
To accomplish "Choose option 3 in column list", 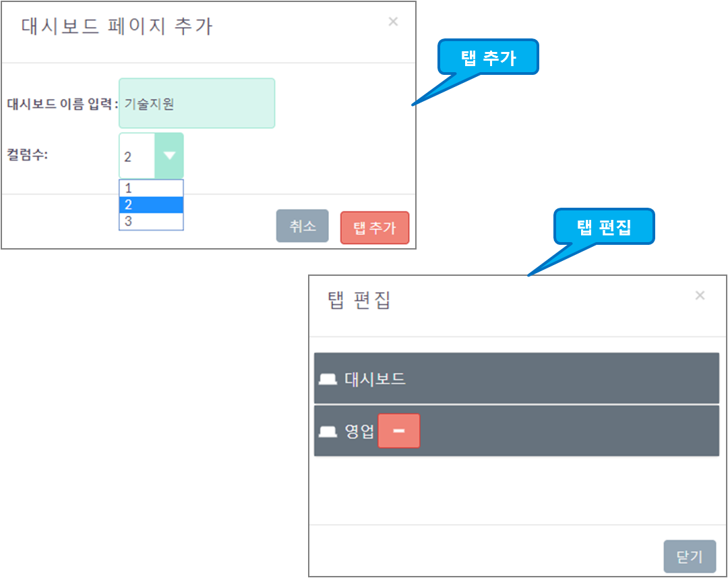I will tap(151, 221).
